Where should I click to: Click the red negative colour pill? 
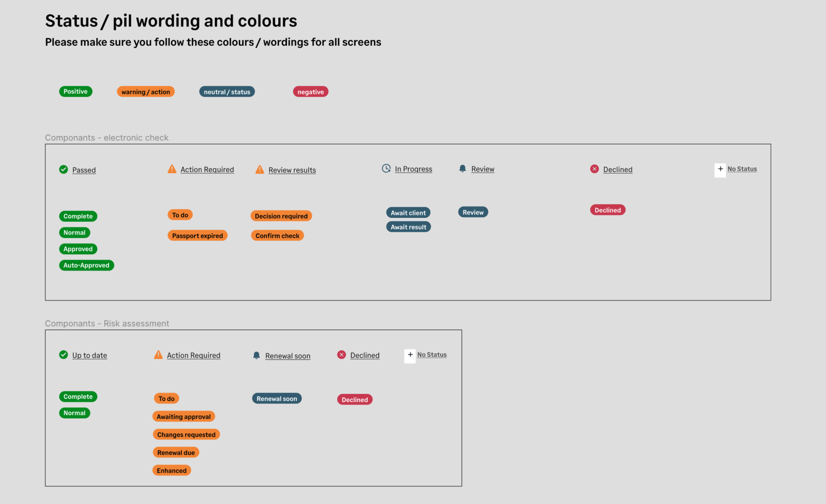pyautogui.click(x=310, y=92)
